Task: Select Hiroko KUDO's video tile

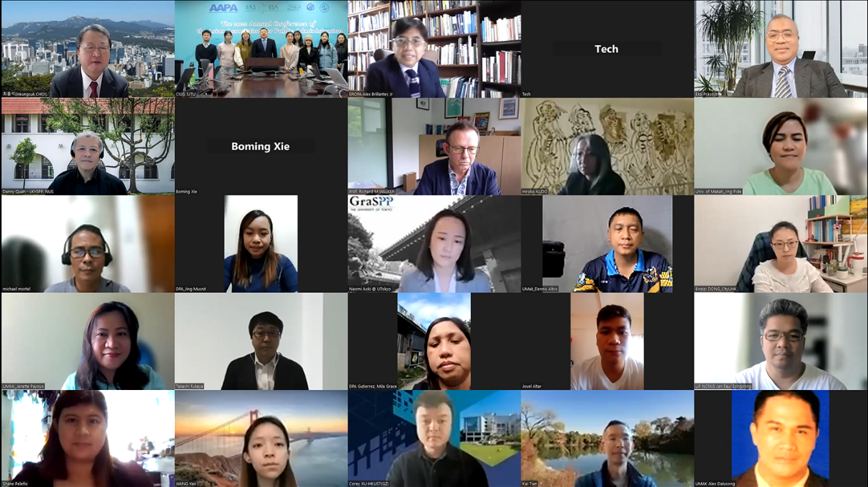Action: [x=607, y=146]
